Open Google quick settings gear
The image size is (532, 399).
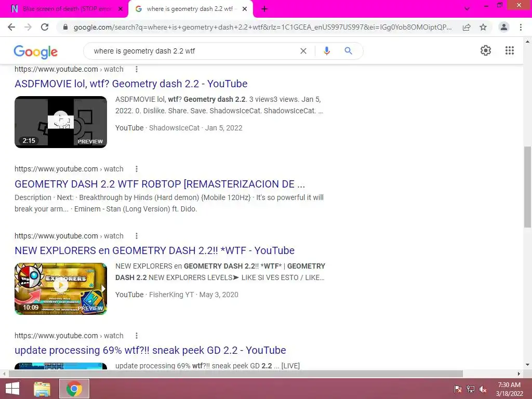(486, 50)
